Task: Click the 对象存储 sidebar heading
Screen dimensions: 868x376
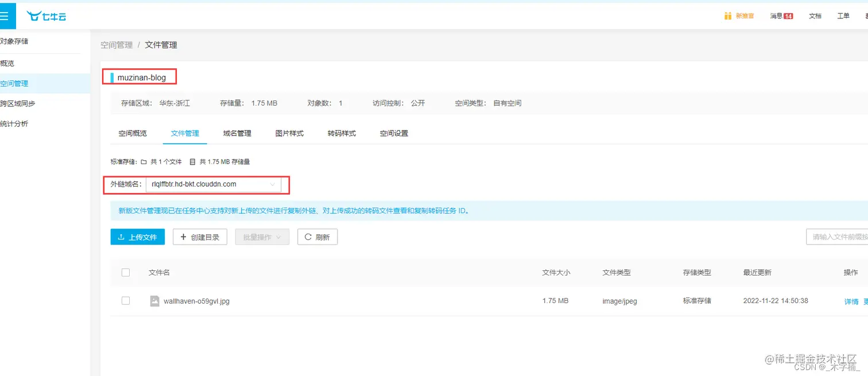Action: (14, 41)
